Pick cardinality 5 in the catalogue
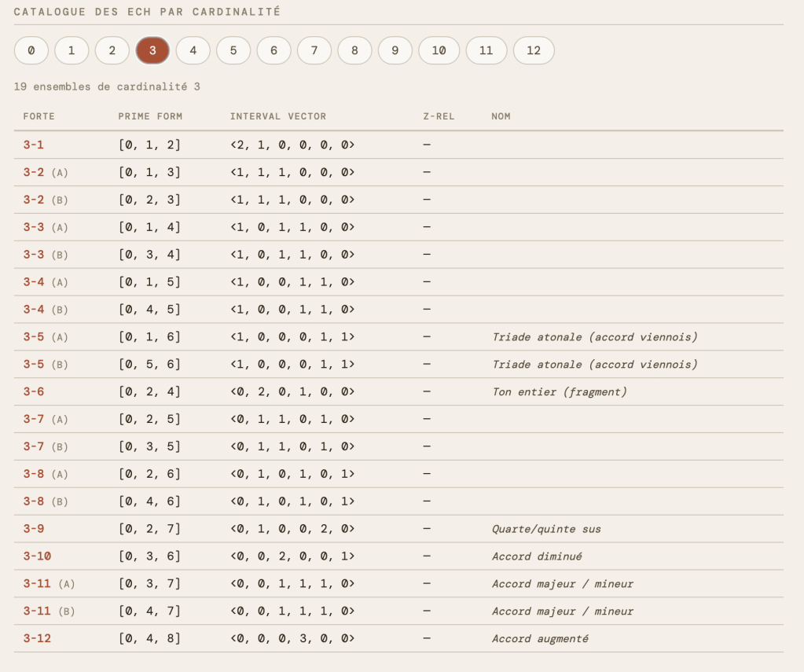This screenshot has width=804, height=672. tap(233, 50)
